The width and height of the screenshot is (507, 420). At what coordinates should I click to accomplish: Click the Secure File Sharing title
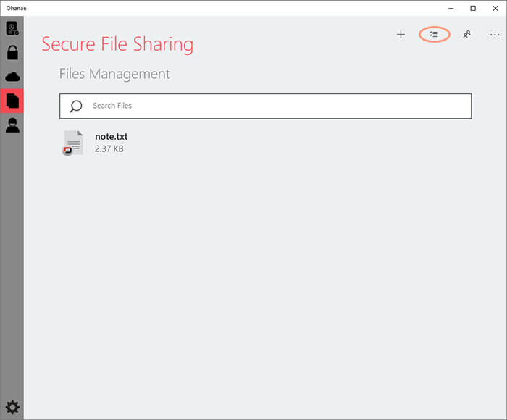(117, 44)
